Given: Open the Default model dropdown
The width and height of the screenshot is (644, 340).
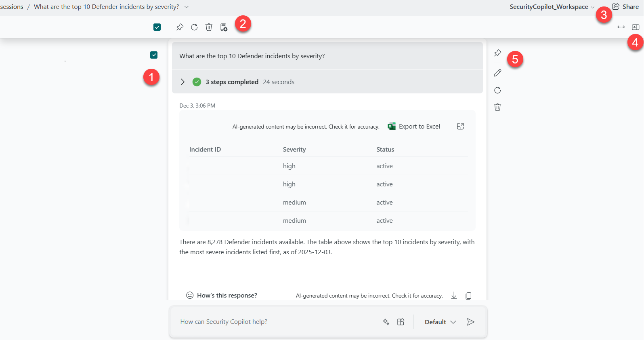Looking at the screenshot, I should point(440,322).
